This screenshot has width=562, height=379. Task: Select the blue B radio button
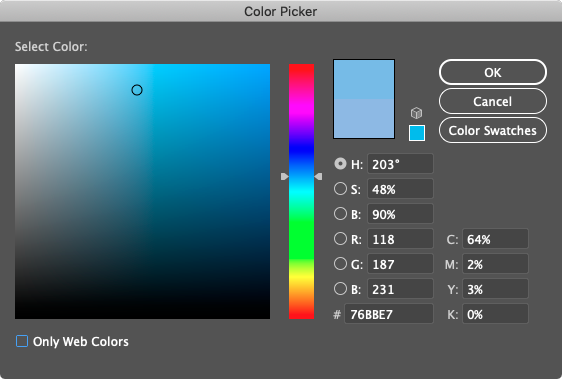340,289
